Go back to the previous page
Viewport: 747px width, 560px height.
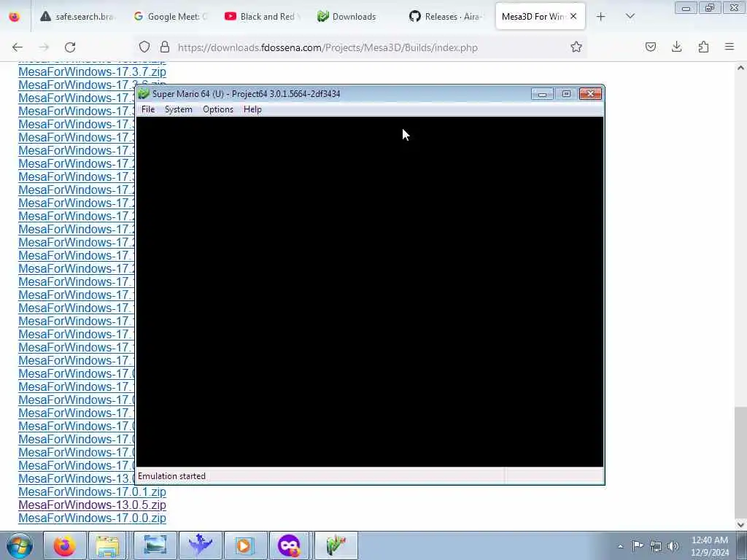tap(18, 47)
